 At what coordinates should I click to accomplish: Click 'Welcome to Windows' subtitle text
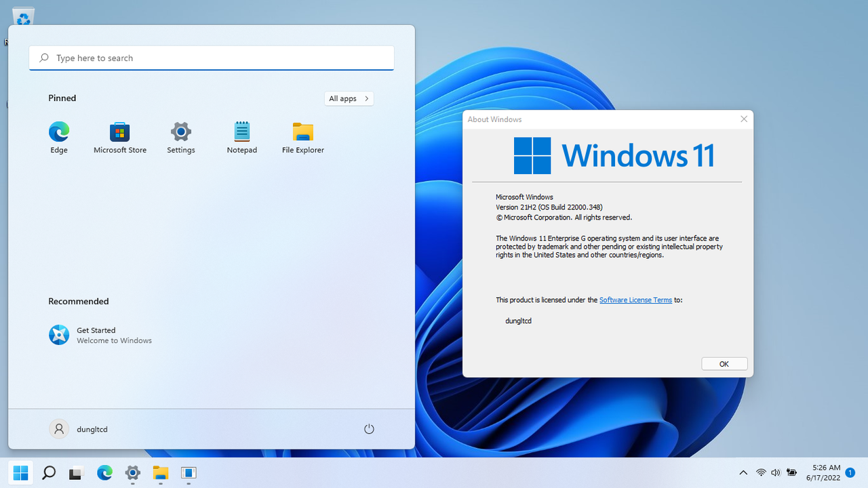(x=114, y=341)
